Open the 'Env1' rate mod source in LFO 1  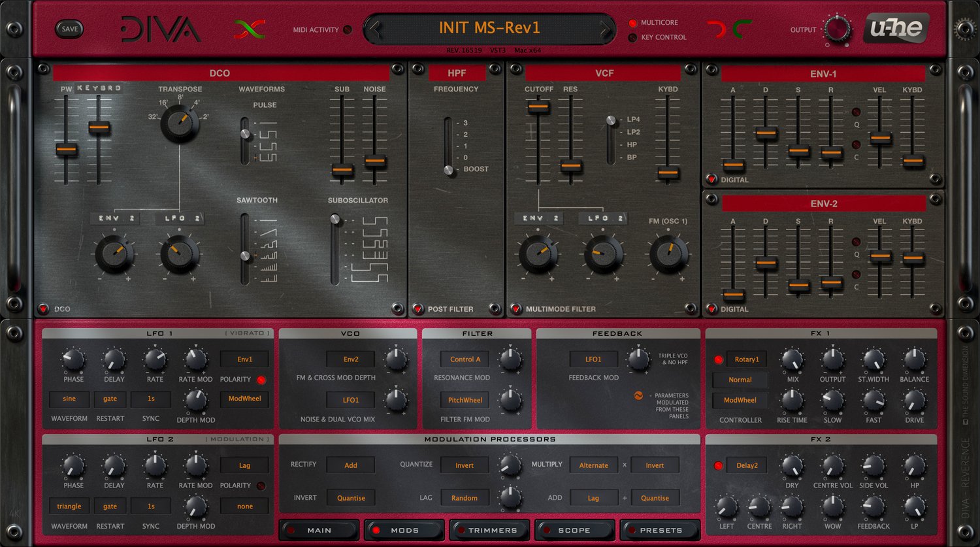click(244, 359)
